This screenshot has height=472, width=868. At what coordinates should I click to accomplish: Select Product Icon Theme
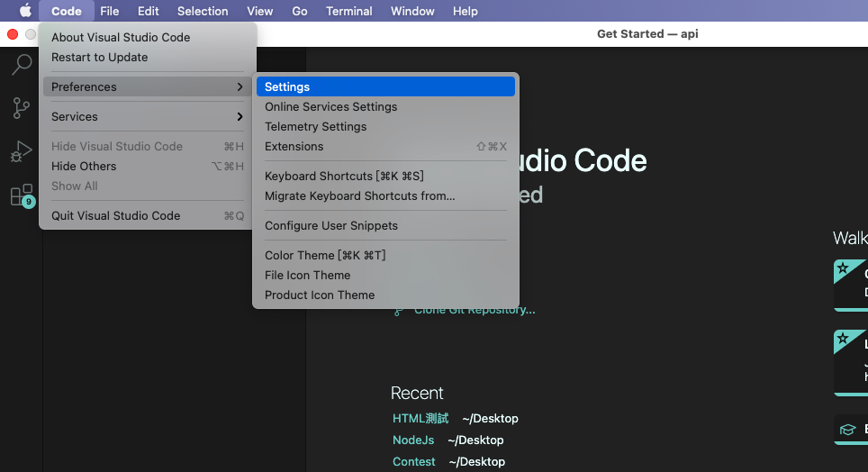tap(385, 295)
